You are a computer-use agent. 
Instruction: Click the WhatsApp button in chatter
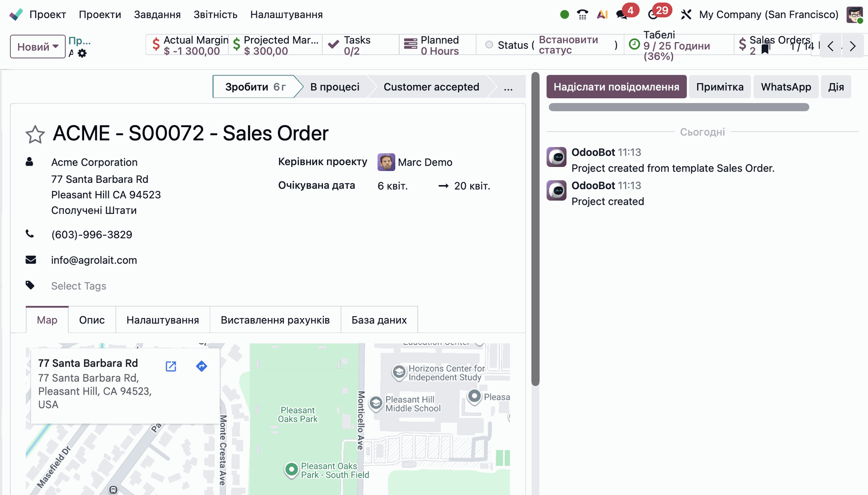coord(786,87)
